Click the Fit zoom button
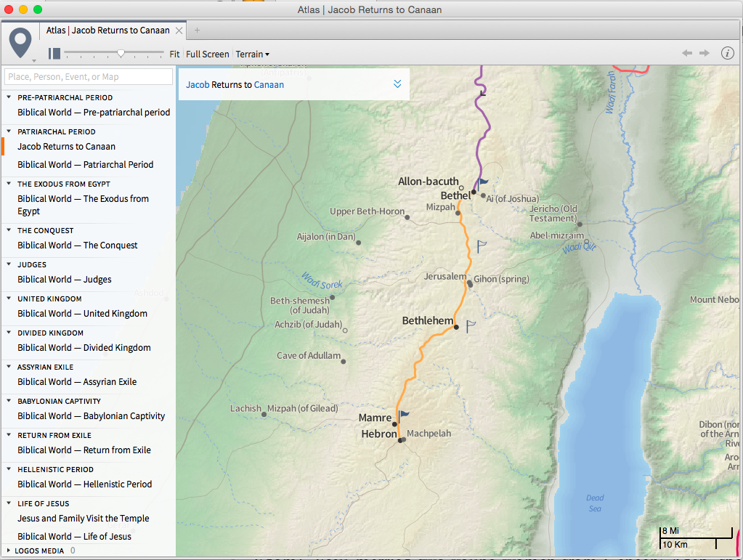 point(174,54)
